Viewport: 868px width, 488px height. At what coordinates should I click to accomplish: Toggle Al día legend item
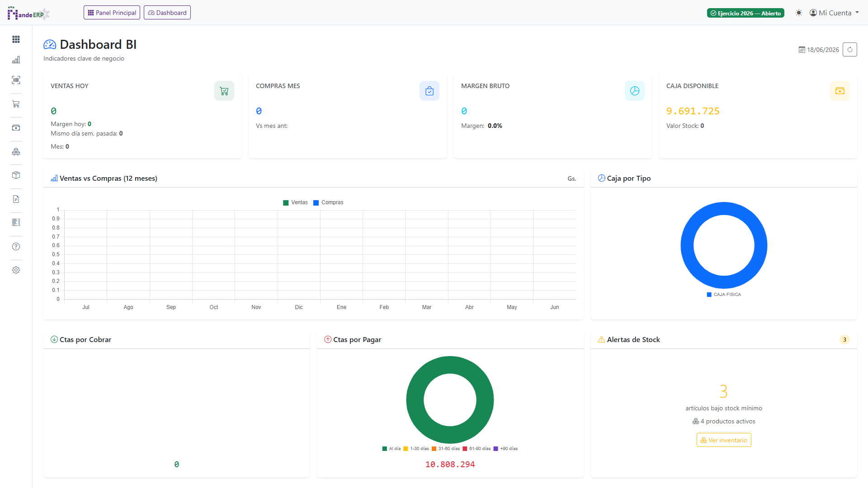click(x=392, y=449)
